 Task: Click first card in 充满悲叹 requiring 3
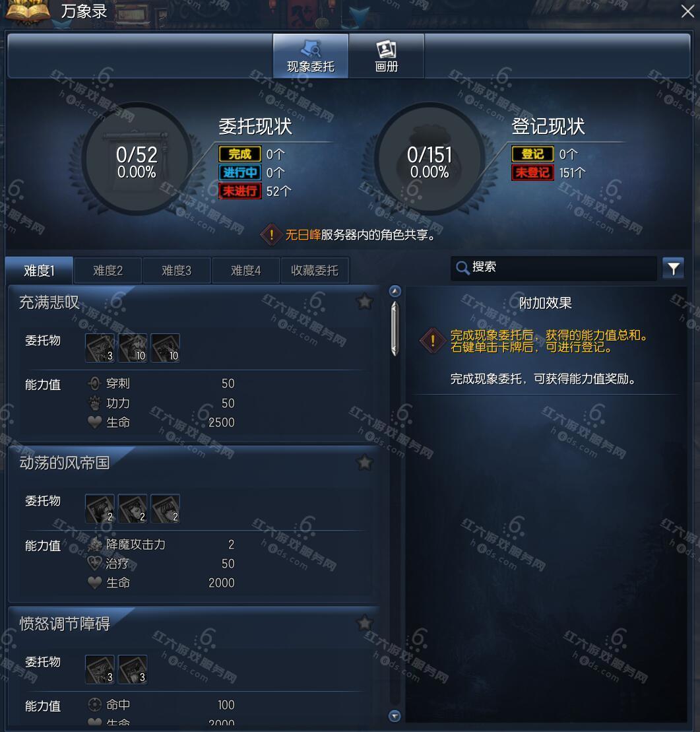point(100,348)
